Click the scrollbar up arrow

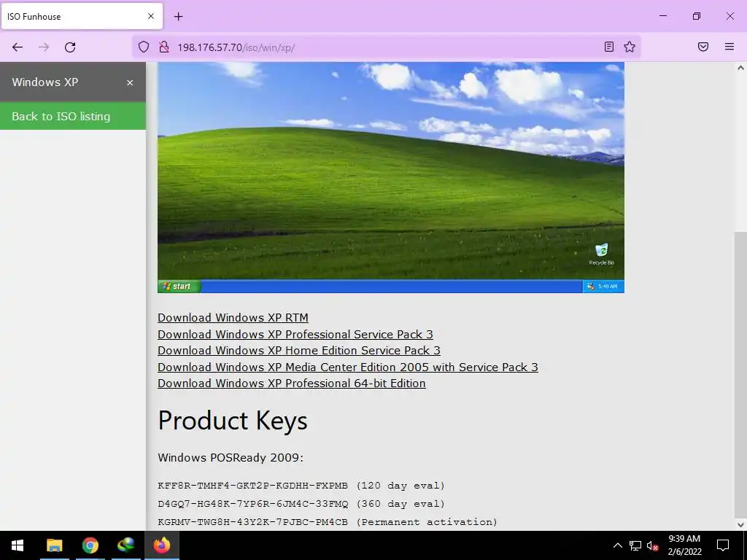coord(740,68)
